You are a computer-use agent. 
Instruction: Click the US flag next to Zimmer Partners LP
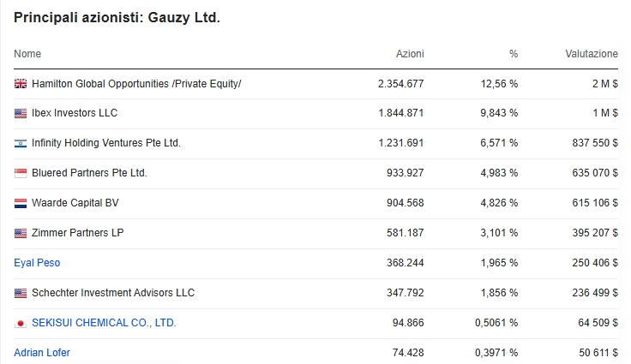point(21,233)
